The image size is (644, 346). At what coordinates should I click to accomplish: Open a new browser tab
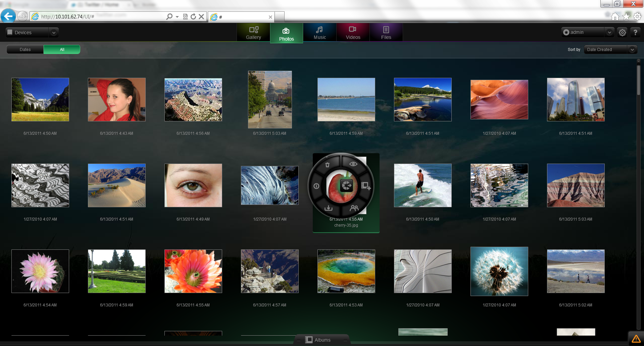tap(280, 17)
